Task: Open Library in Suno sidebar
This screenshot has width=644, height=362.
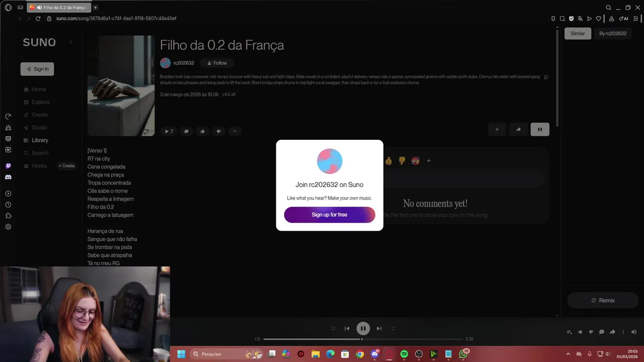Action: click(x=36, y=140)
